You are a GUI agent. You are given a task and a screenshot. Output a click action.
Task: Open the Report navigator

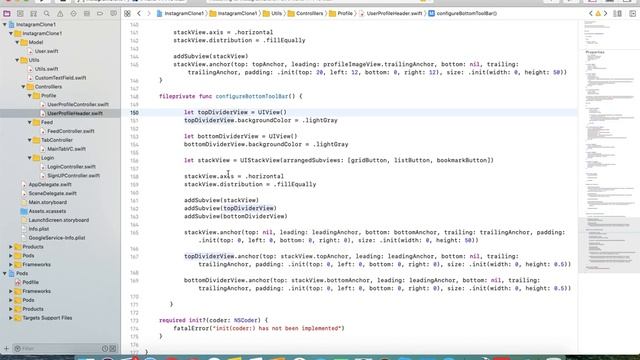[113, 13]
